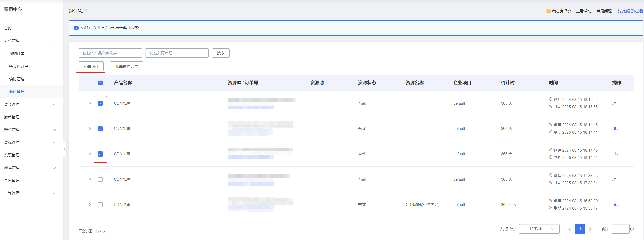
Task: Expand the 资源管理 menu chevron
Action: (54, 142)
